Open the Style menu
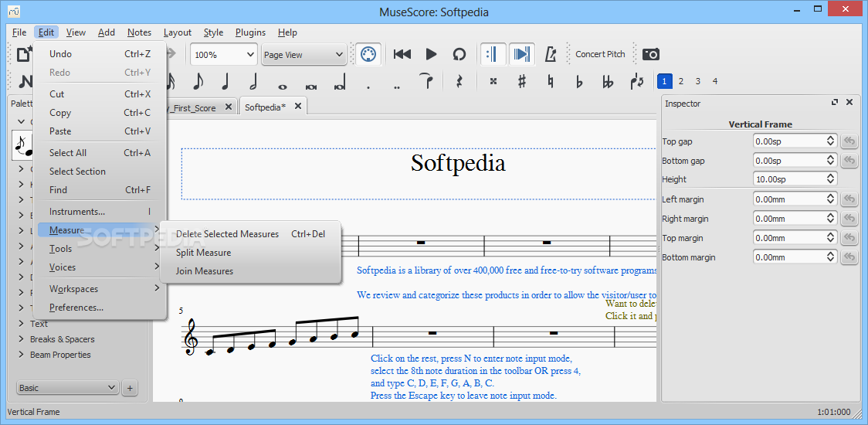 pyautogui.click(x=213, y=32)
